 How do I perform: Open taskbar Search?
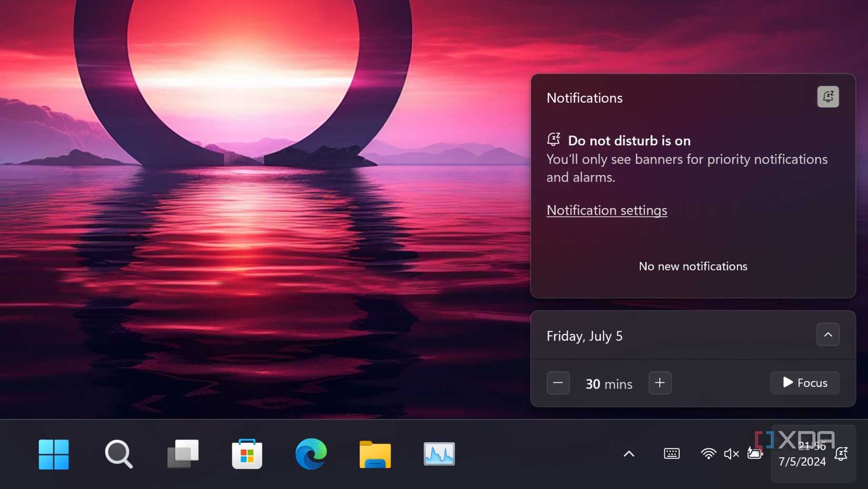[x=118, y=454]
